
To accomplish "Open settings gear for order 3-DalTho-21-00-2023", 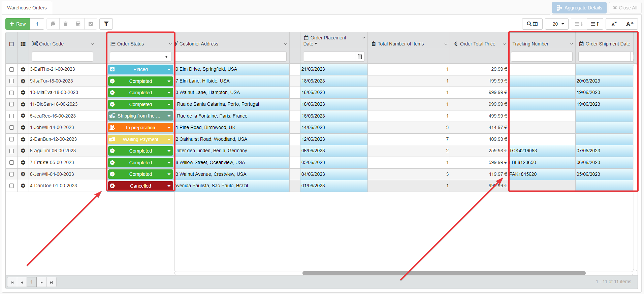I will pyautogui.click(x=23, y=69).
